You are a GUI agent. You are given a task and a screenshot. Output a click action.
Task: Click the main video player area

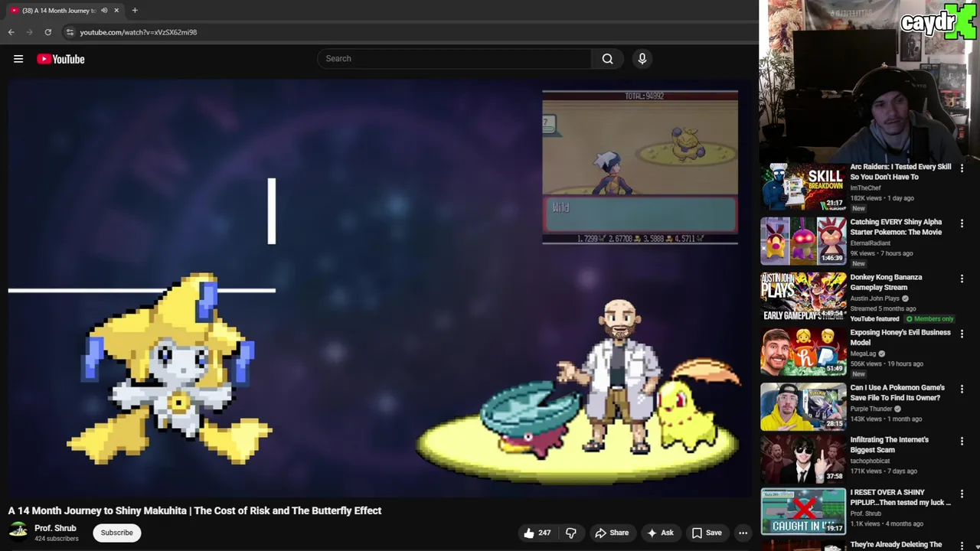point(379,289)
